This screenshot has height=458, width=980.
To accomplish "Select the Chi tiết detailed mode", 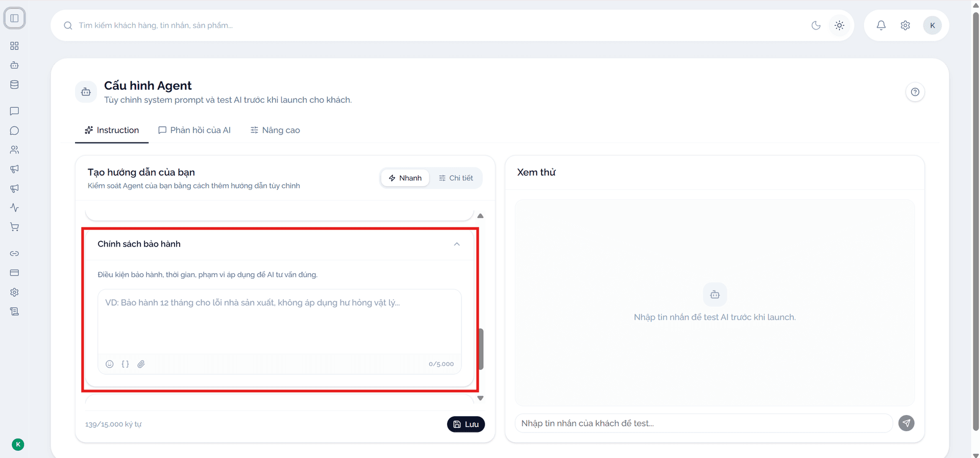I will (x=456, y=178).
